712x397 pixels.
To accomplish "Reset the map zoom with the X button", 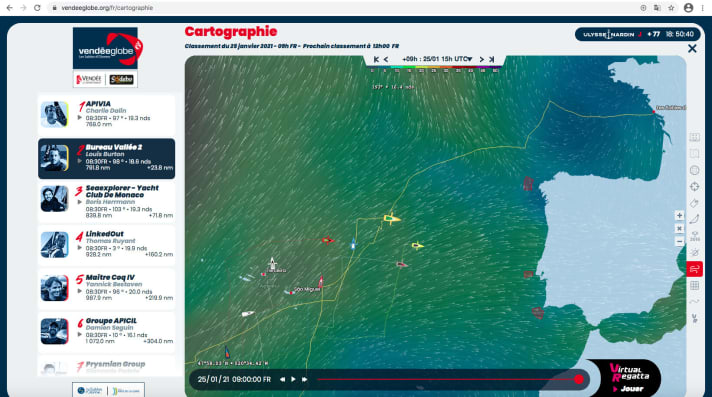I will tap(679, 228).
